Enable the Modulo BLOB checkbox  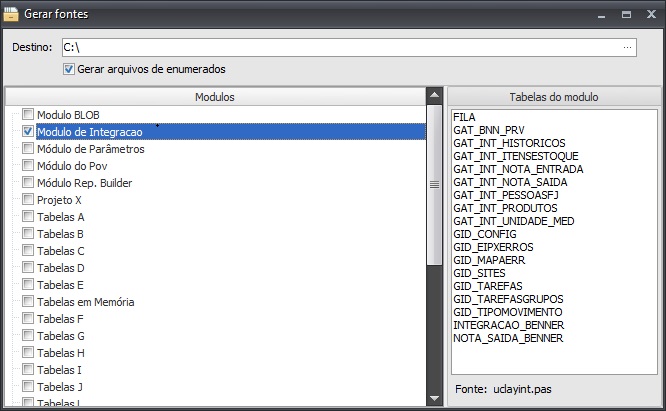[x=28, y=115]
